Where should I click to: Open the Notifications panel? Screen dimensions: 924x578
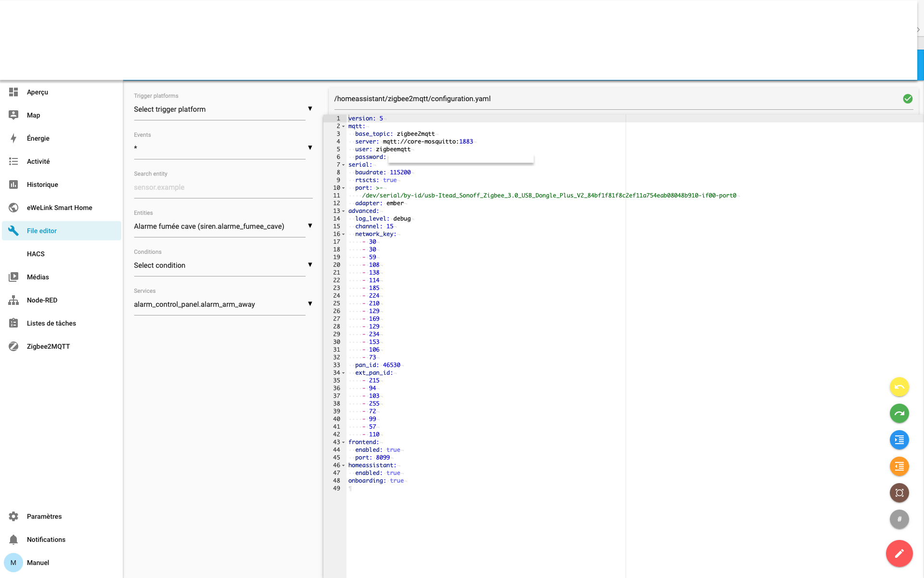point(46,539)
